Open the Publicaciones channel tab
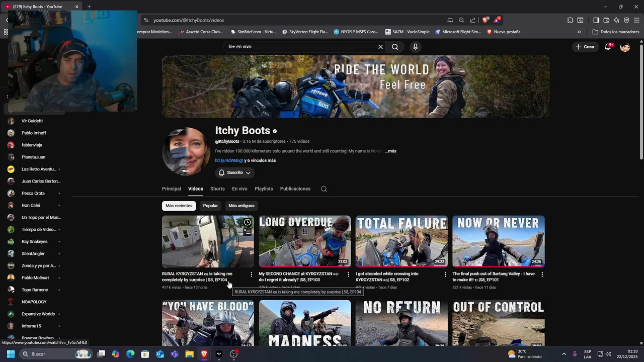This screenshot has width=644, height=362. click(x=295, y=189)
